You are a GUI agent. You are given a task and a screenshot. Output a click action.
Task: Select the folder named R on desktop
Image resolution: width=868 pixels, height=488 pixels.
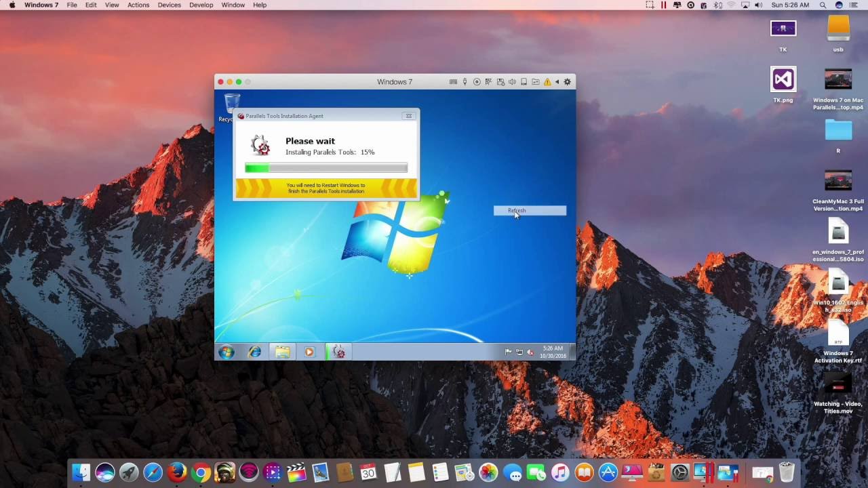coord(838,136)
